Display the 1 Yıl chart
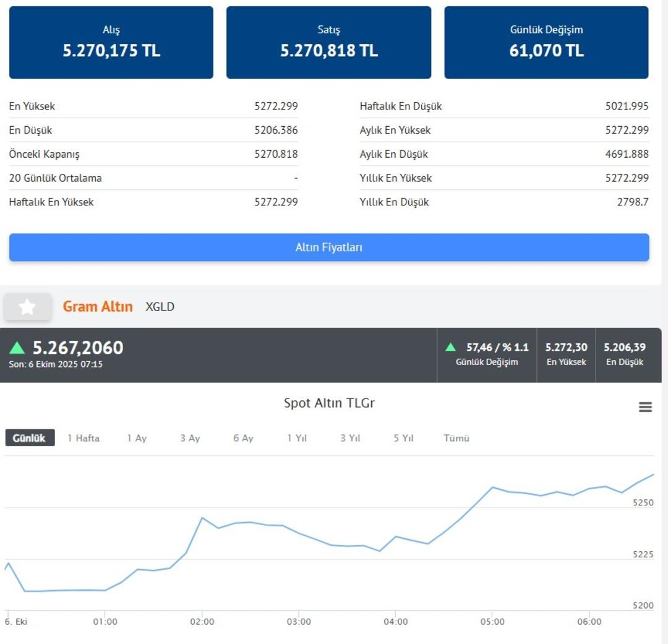668x644 pixels. tap(297, 438)
